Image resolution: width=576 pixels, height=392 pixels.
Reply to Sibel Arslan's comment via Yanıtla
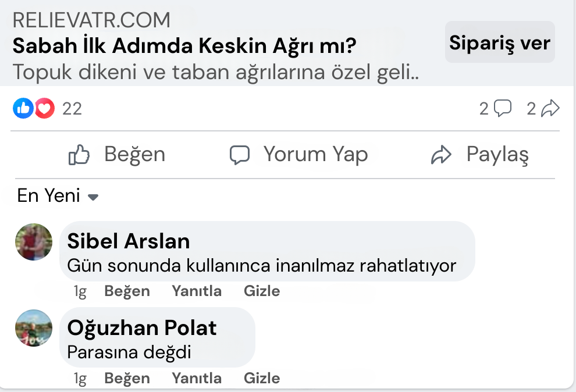tap(197, 291)
